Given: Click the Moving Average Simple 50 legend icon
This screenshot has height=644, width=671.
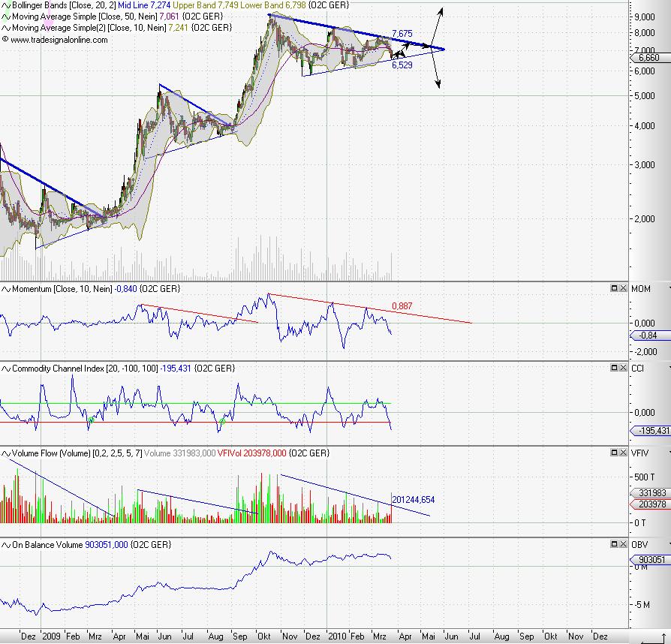Looking at the screenshot, I should [x=6, y=16].
